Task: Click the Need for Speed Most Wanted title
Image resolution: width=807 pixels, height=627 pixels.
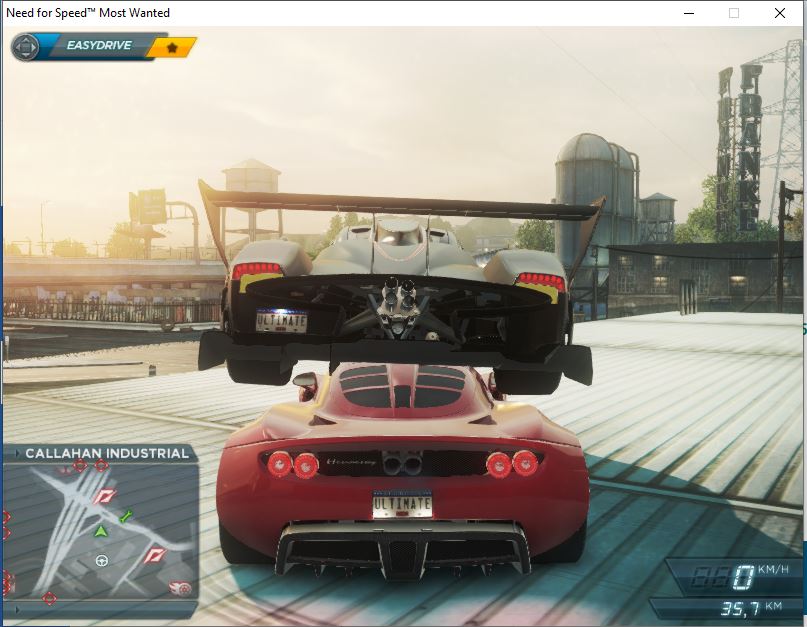Action: click(88, 13)
